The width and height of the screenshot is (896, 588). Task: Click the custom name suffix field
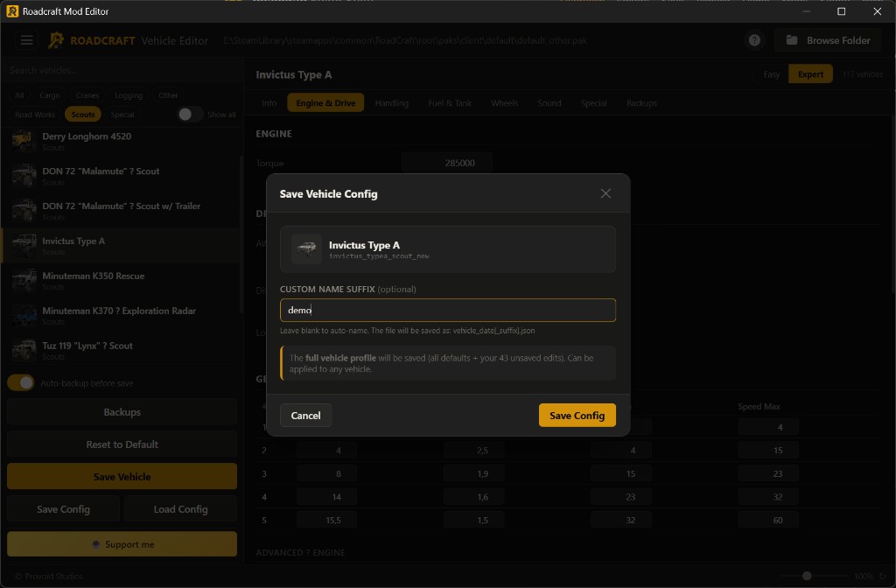coord(447,311)
